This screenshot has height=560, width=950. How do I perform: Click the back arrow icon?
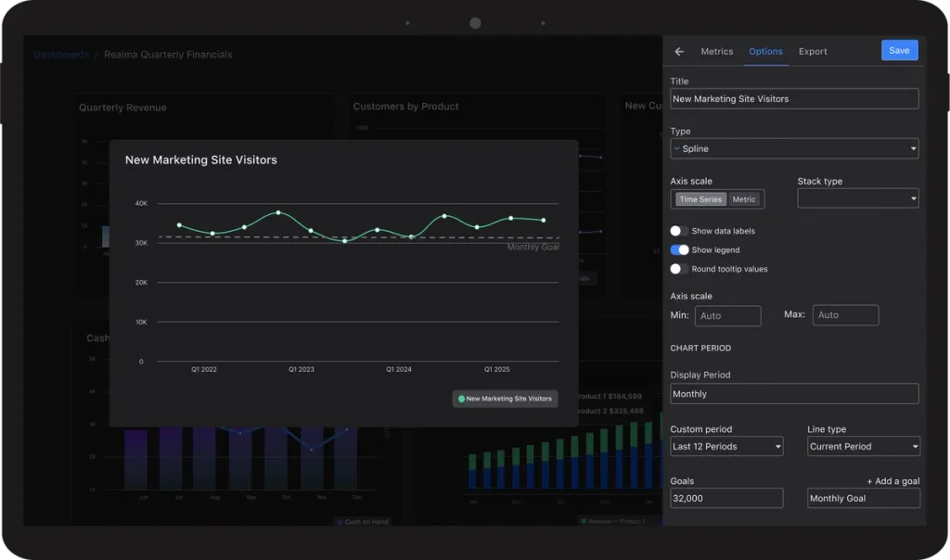click(x=679, y=52)
